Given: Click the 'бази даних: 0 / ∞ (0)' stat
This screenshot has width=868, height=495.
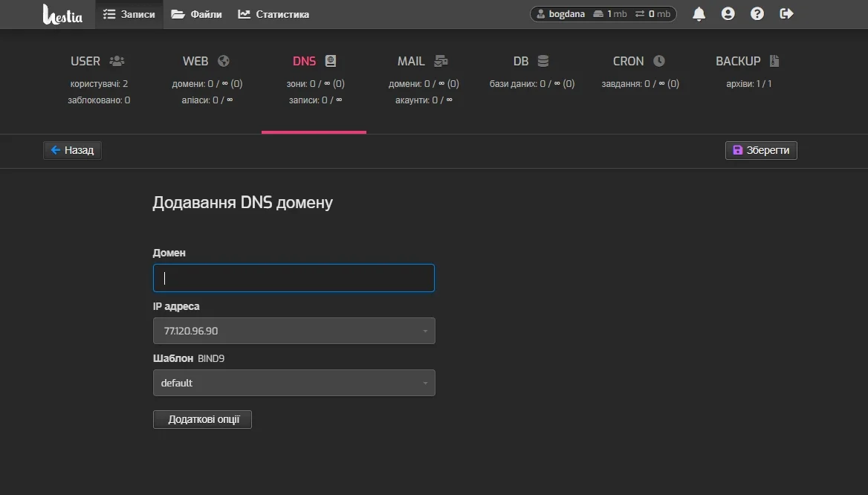Looking at the screenshot, I should click(532, 83).
